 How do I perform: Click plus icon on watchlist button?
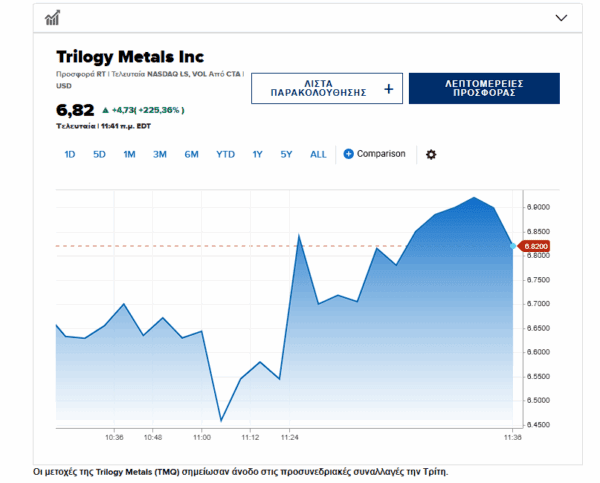[388, 89]
